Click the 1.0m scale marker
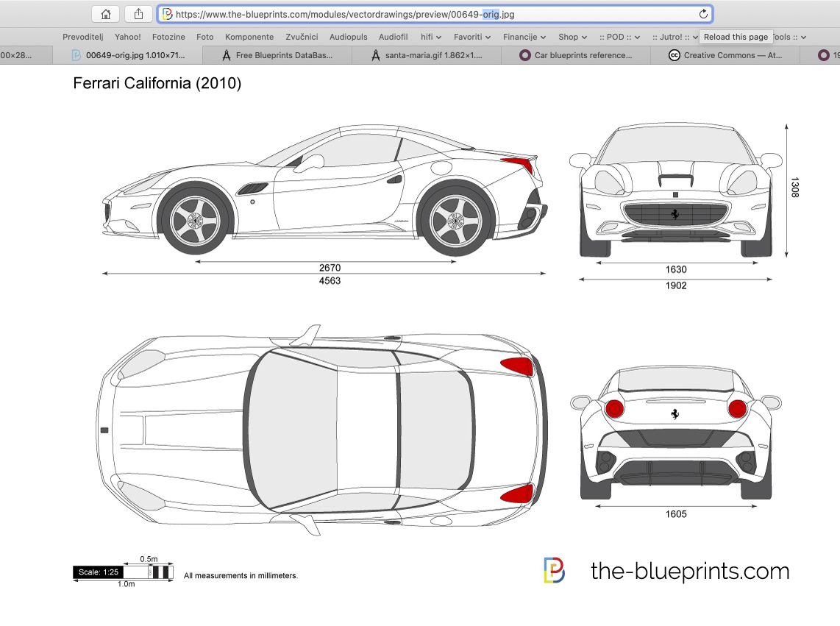 pos(127,584)
